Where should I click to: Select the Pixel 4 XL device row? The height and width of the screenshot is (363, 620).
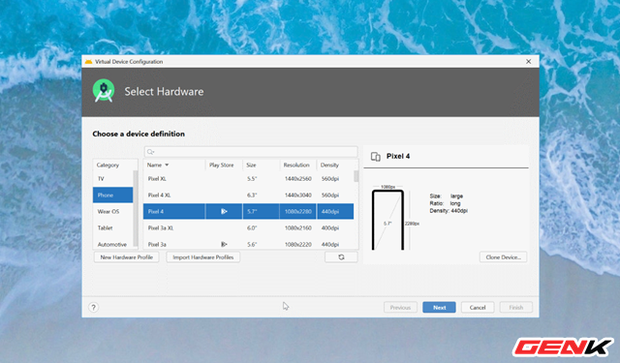[249, 195]
